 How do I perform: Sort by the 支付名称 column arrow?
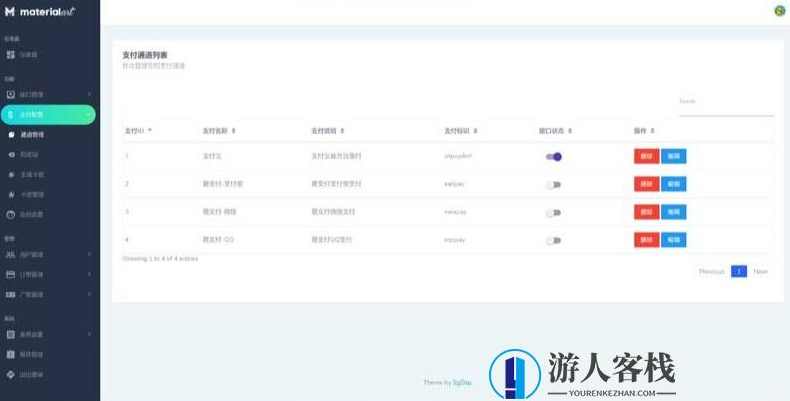[233, 131]
